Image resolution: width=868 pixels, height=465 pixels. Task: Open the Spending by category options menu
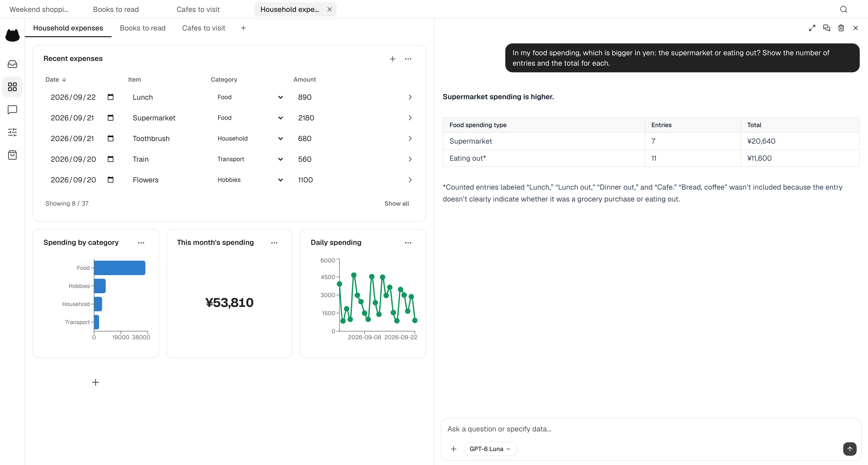(141, 243)
